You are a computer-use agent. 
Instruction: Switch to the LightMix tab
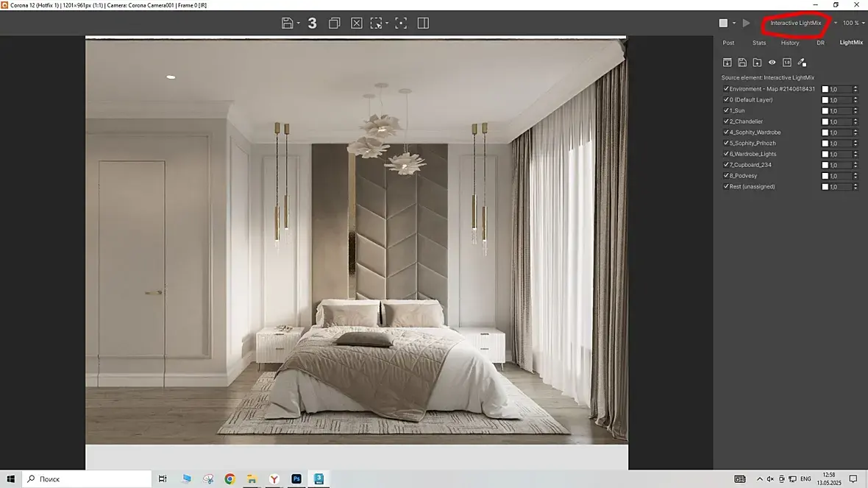(x=851, y=43)
